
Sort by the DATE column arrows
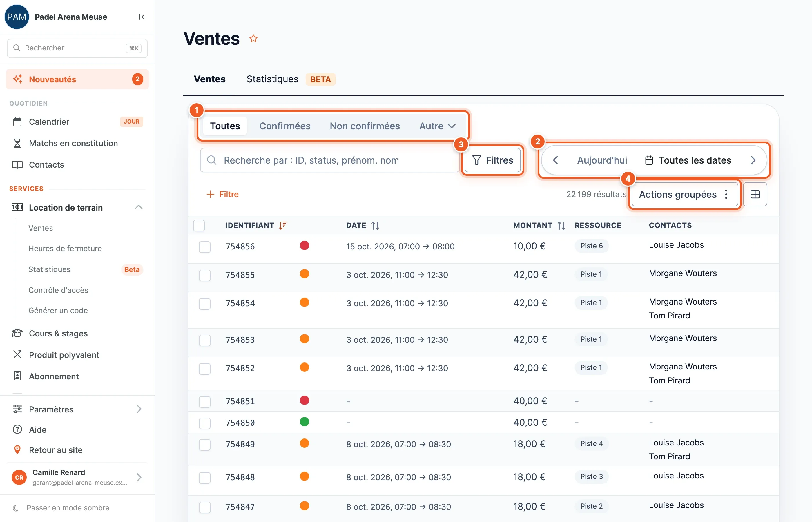(375, 225)
